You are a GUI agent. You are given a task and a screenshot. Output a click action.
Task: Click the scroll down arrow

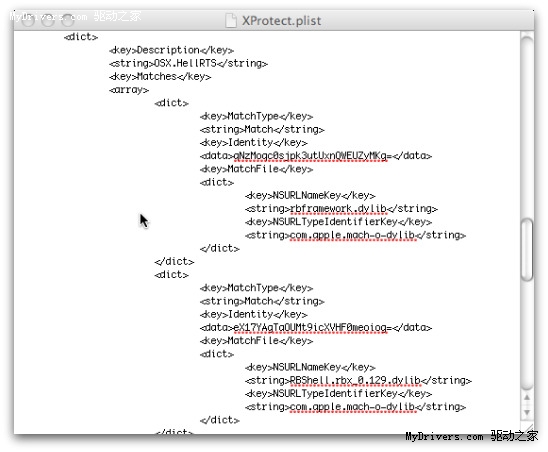click(x=527, y=412)
